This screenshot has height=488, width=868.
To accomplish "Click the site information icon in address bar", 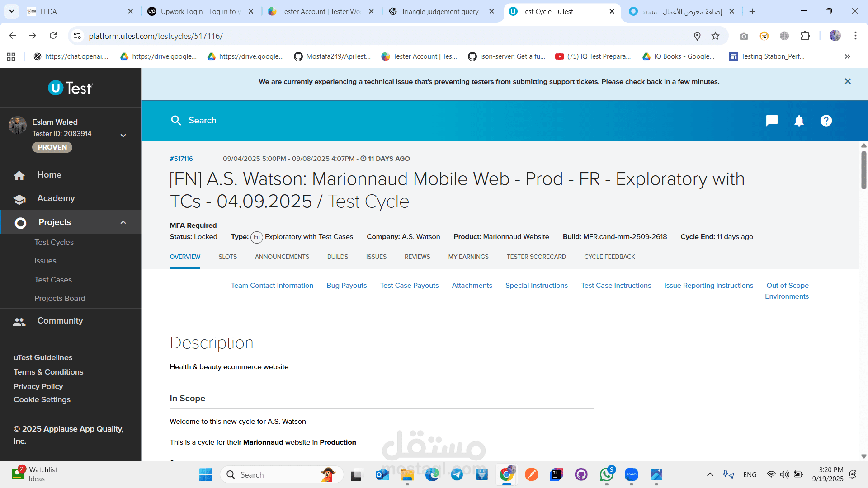I will click(x=77, y=36).
